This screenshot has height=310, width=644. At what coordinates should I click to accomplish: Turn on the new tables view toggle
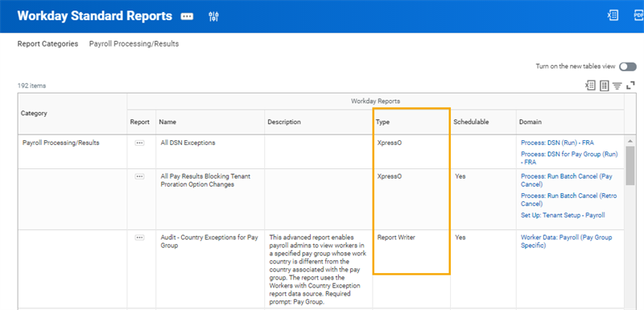coord(628,67)
